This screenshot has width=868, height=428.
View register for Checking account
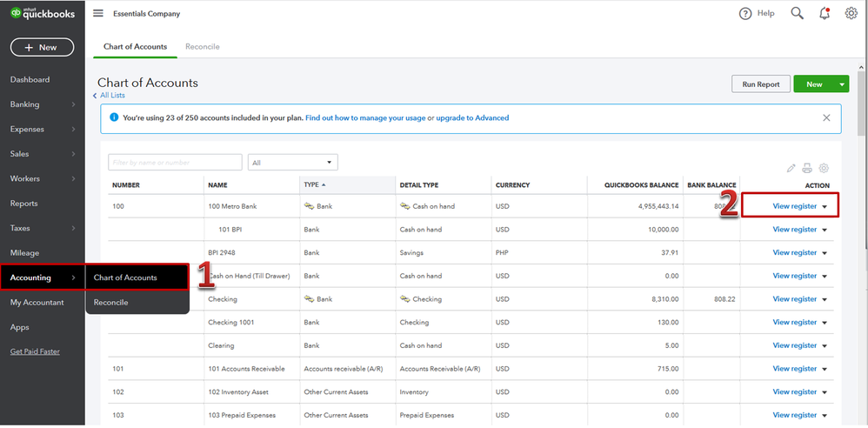click(x=794, y=299)
